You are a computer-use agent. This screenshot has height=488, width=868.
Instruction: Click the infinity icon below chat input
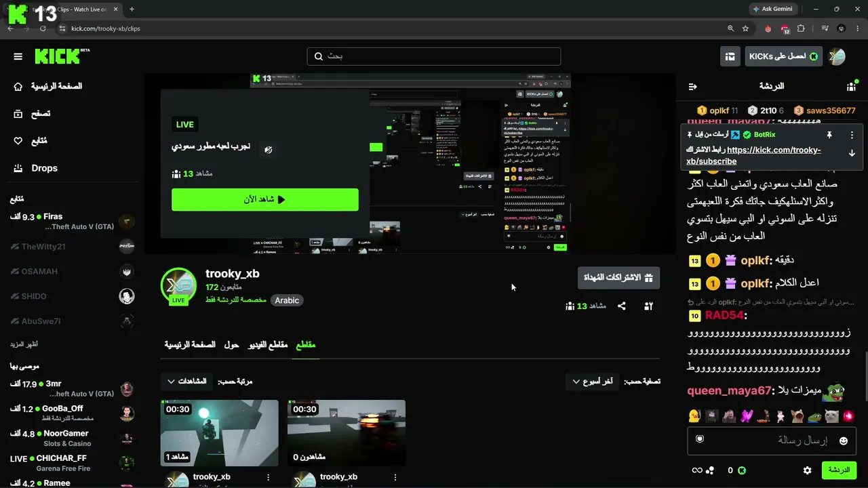pos(696,470)
